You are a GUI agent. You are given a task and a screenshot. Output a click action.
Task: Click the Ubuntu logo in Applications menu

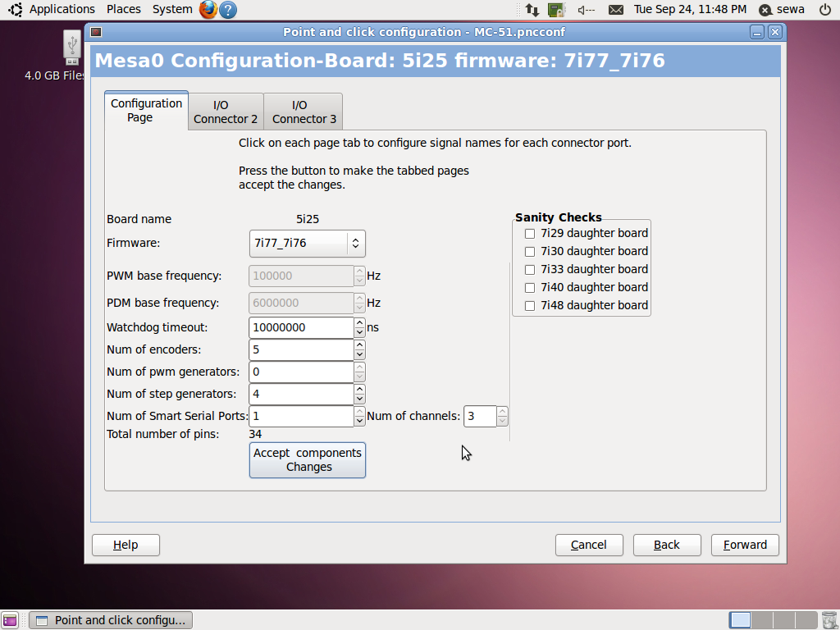(16, 10)
